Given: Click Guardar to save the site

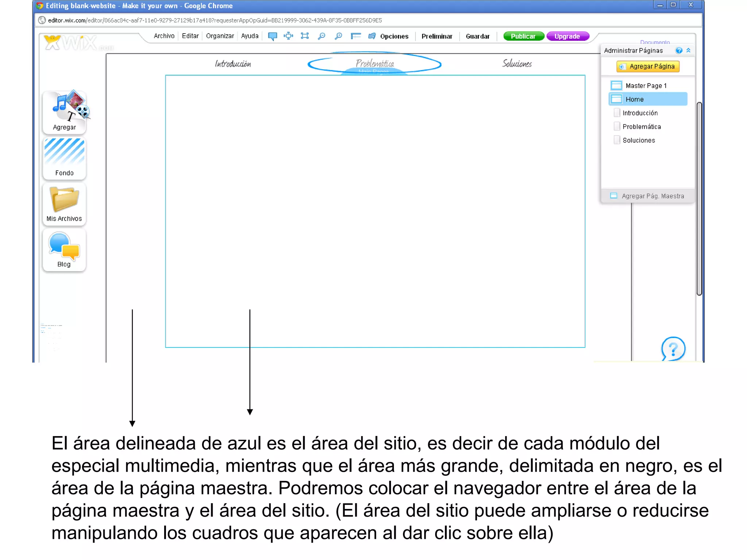Looking at the screenshot, I should coord(478,36).
